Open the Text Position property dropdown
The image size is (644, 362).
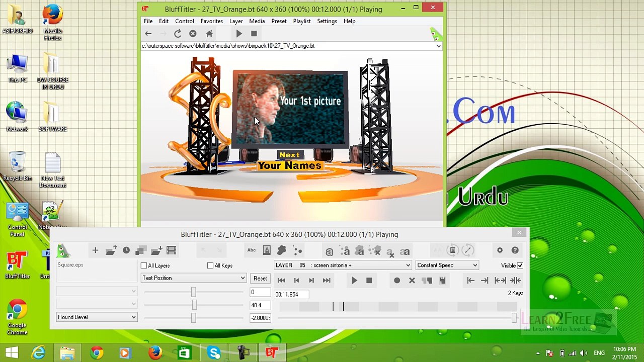click(x=194, y=278)
